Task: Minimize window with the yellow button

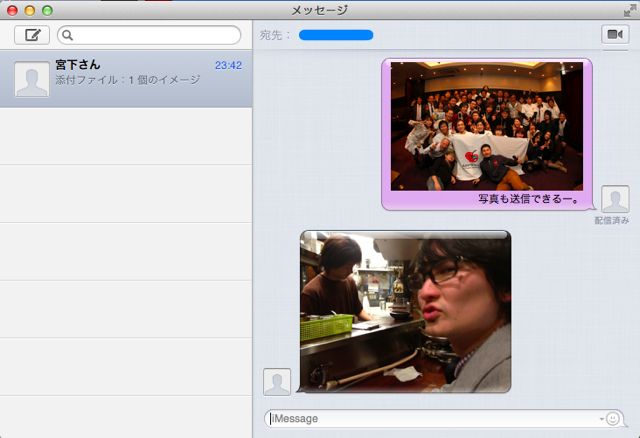Action: point(30,10)
